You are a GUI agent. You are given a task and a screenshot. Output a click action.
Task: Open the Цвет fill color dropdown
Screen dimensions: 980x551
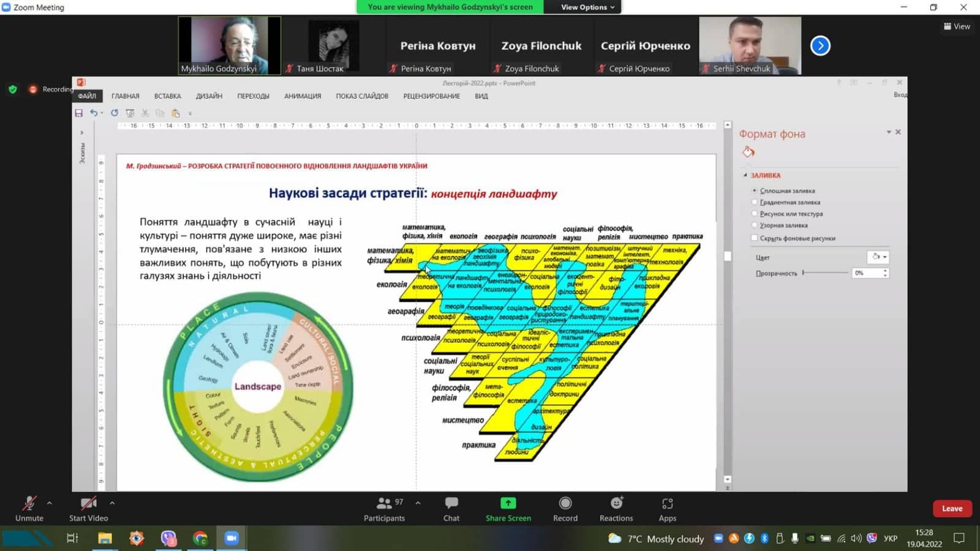tap(878, 257)
